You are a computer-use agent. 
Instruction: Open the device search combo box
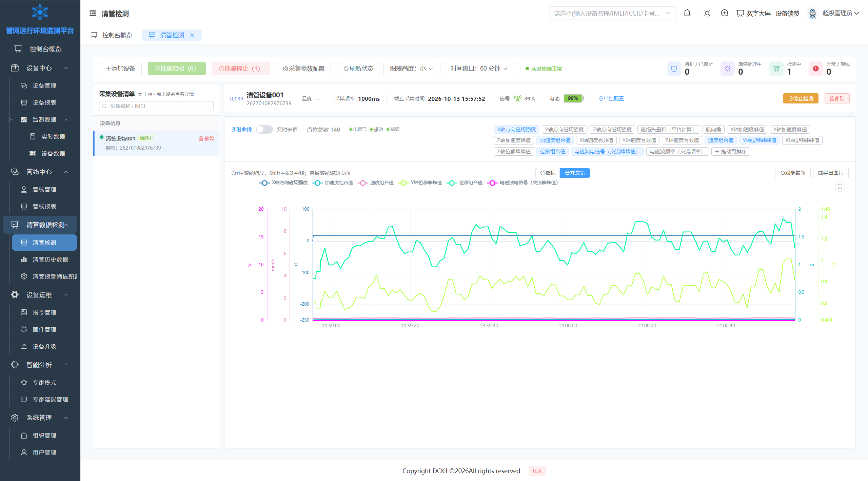pyautogui.click(x=612, y=13)
